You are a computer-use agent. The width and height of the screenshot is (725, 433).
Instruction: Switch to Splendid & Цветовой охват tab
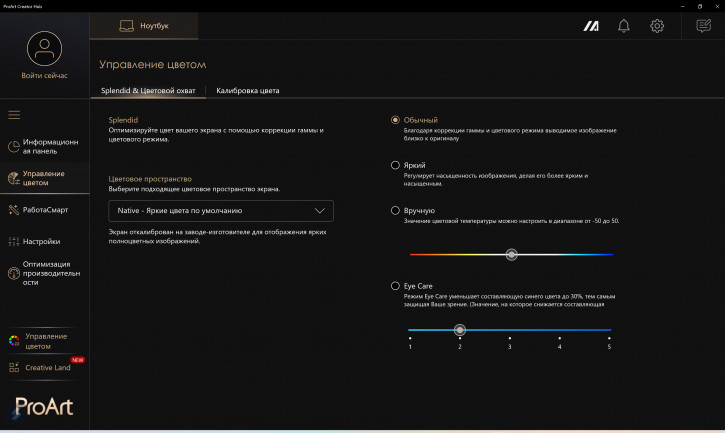pyautogui.click(x=148, y=91)
